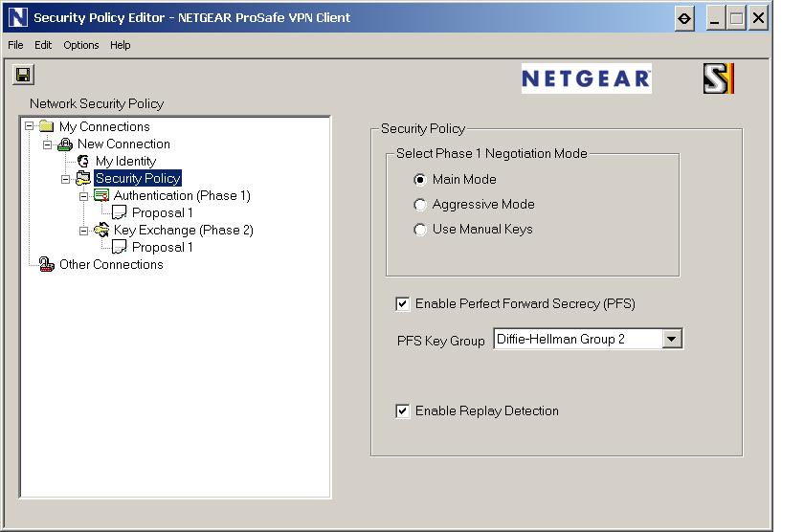Click the SafeNet S logo icon

pyautogui.click(x=719, y=78)
